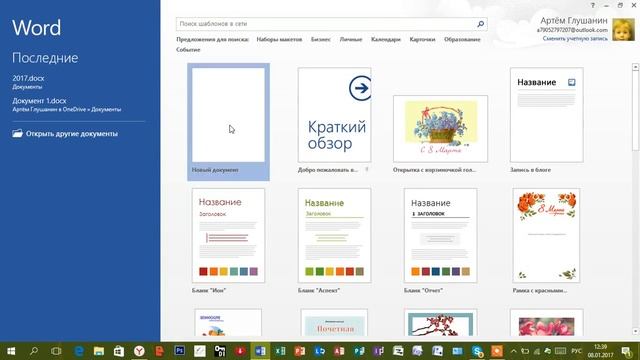Launch InfoPath from the taskbar
Viewport: 640px width, 360px height.
click(x=379, y=351)
